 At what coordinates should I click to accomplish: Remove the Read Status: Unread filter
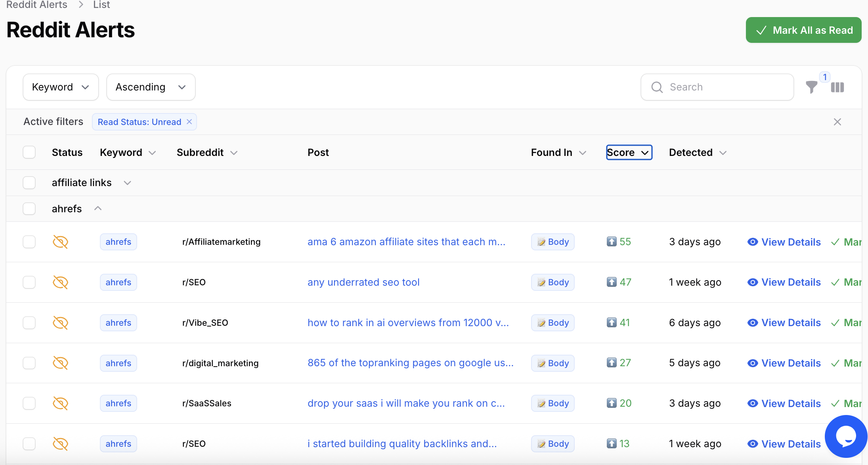(x=189, y=122)
